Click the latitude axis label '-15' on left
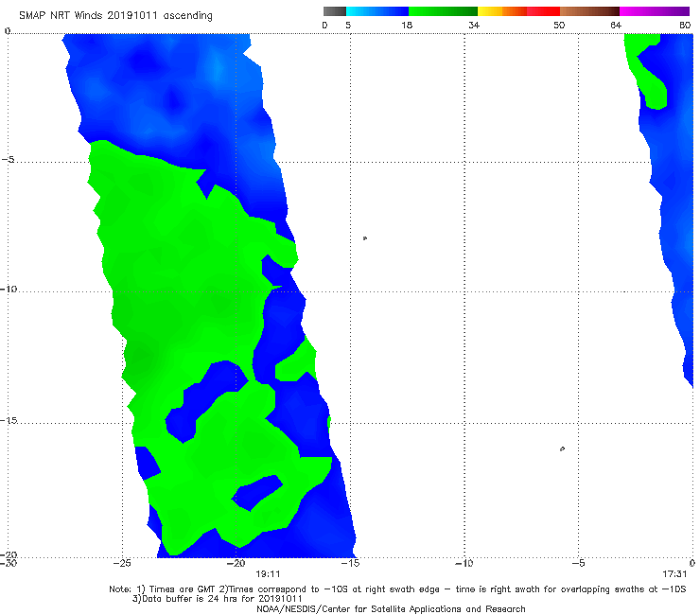700x615 pixels. tap(9, 421)
